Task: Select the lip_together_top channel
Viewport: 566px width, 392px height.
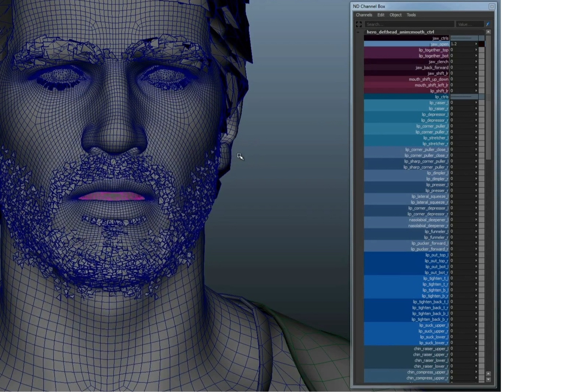Action: click(x=407, y=50)
